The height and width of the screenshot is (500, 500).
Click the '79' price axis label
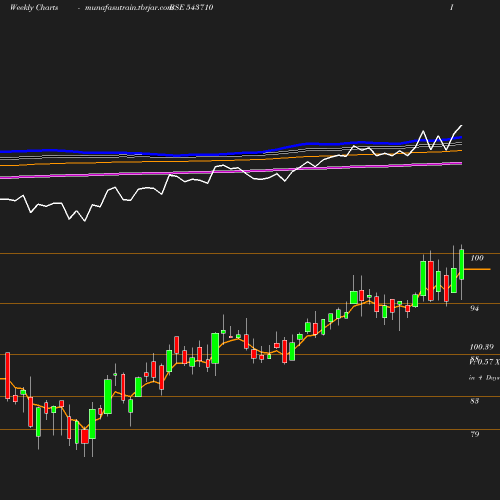click(475, 434)
